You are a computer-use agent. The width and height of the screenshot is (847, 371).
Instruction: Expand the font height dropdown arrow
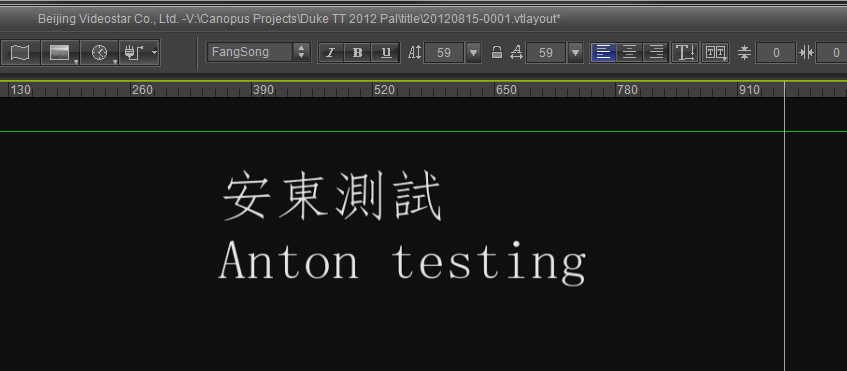coord(473,52)
